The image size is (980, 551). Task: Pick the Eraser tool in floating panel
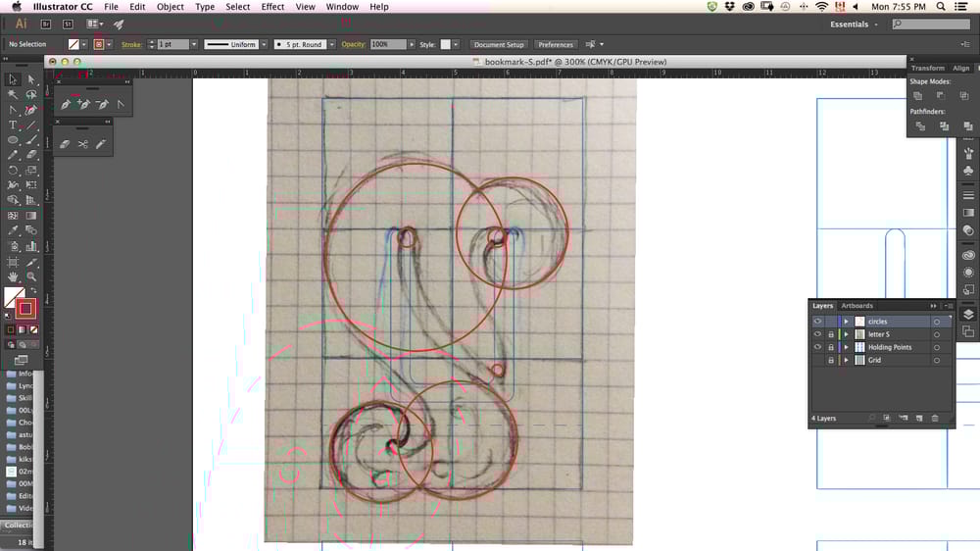pyautogui.click(x=65, y=144)
